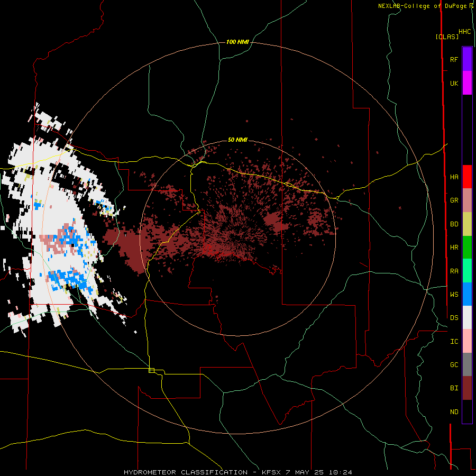
Task: Click the [CLAS] legend header
Action: pyautogui.click(x=447, y=36)
